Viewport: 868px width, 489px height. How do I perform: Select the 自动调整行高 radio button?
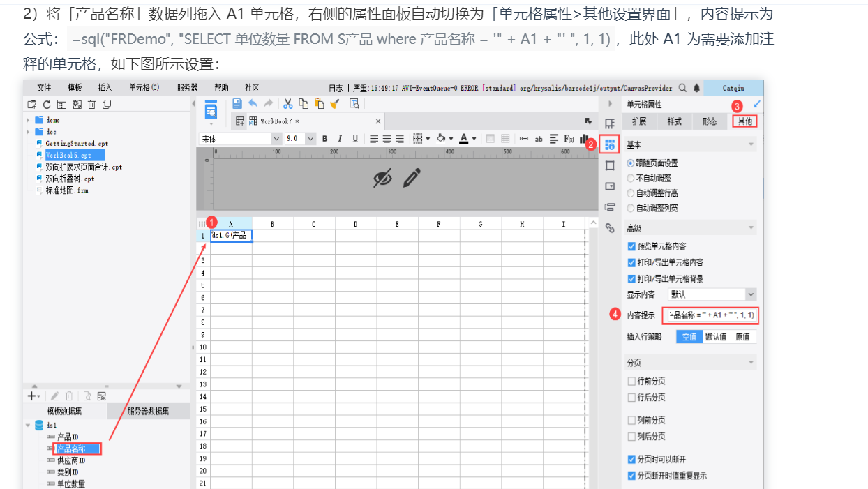[x=631, y=193]
